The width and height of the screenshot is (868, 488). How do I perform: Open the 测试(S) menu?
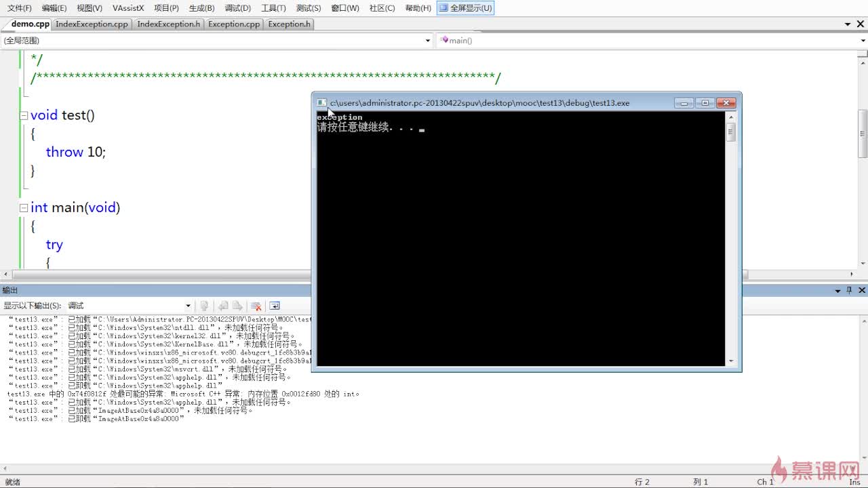coord(309,8)
